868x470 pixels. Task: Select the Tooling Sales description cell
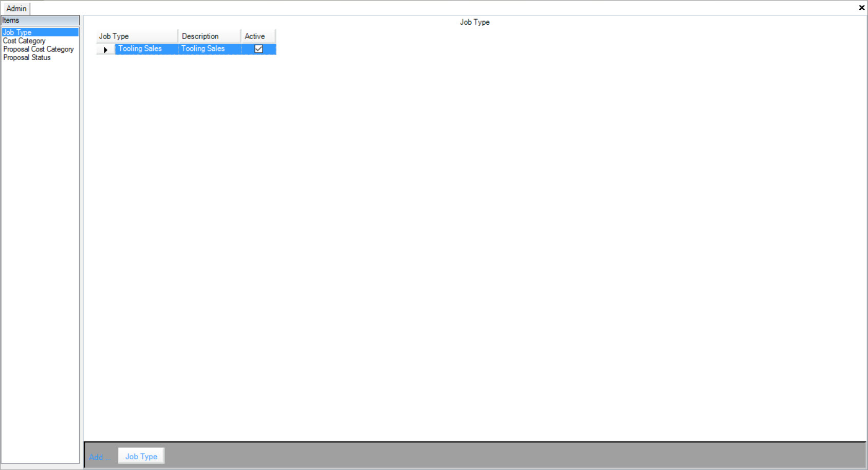pyautogui.click(x=210, y=49)
